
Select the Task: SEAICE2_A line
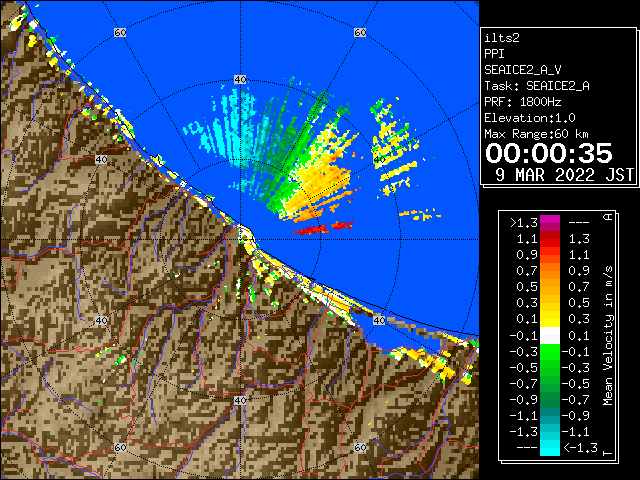tap(537, 86)
